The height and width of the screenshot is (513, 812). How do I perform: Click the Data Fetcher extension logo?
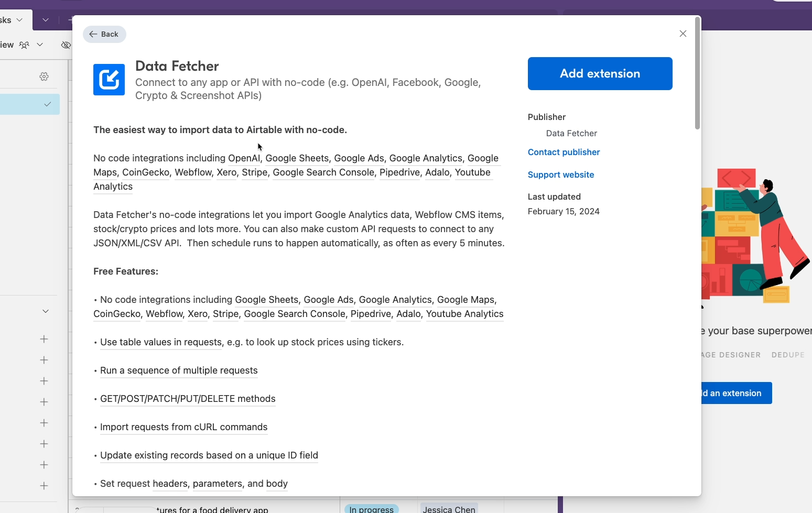[109, 80]
